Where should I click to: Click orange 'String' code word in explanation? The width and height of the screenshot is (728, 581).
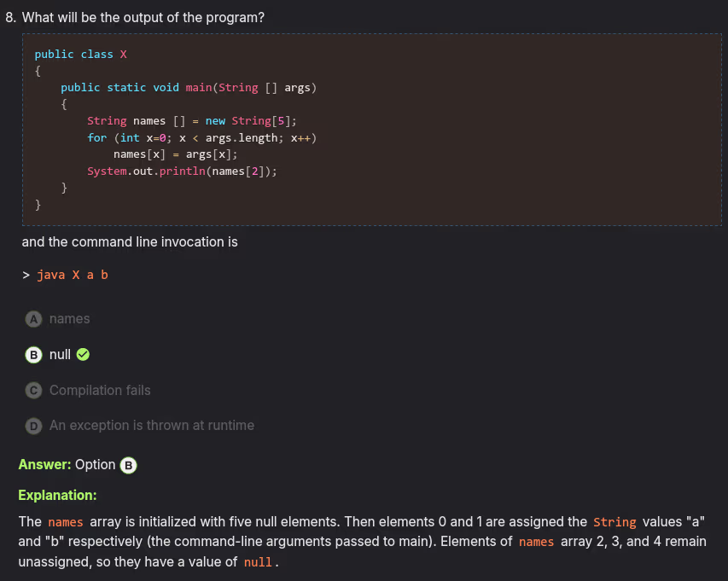point(614,522)
